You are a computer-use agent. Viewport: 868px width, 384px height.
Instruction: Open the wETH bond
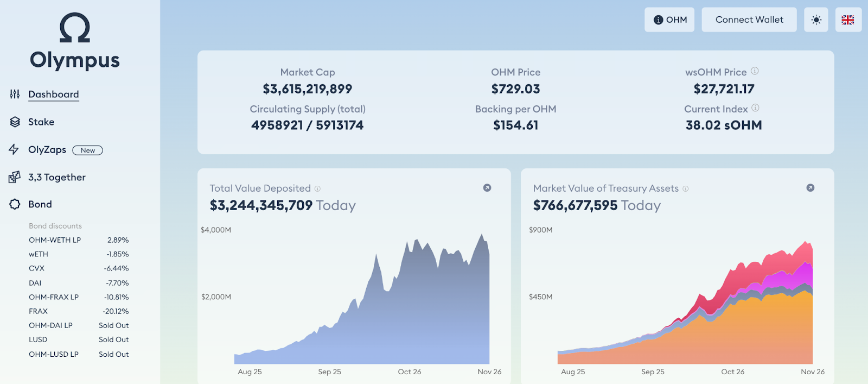click(x=79, y=254)
